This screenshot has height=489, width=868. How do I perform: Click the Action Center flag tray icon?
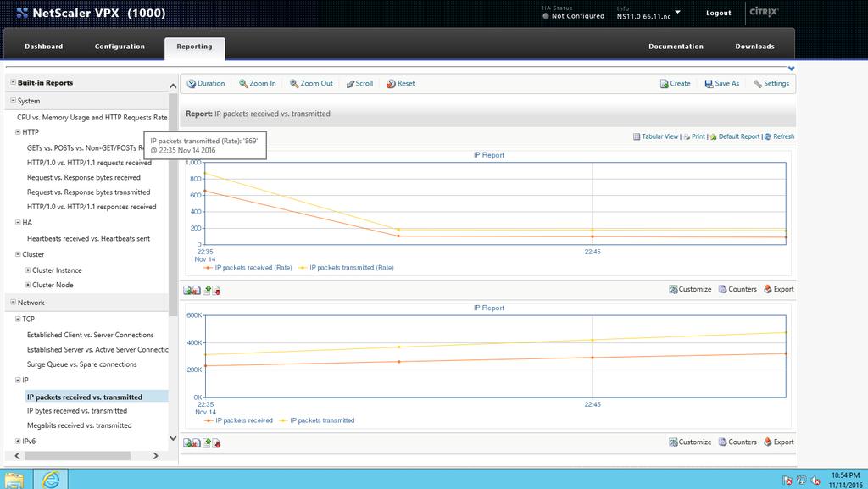787,481
